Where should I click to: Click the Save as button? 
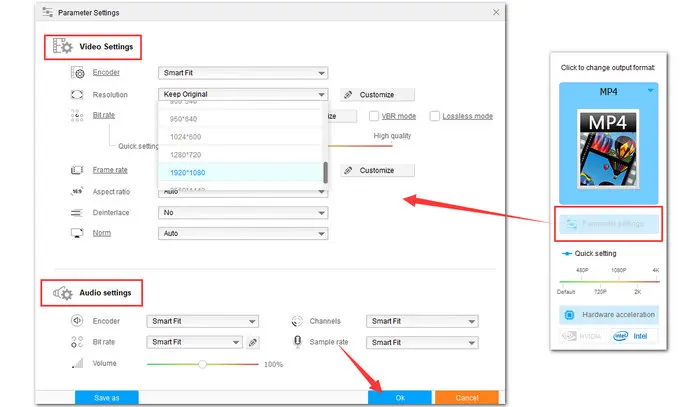[x=107, y=398]
